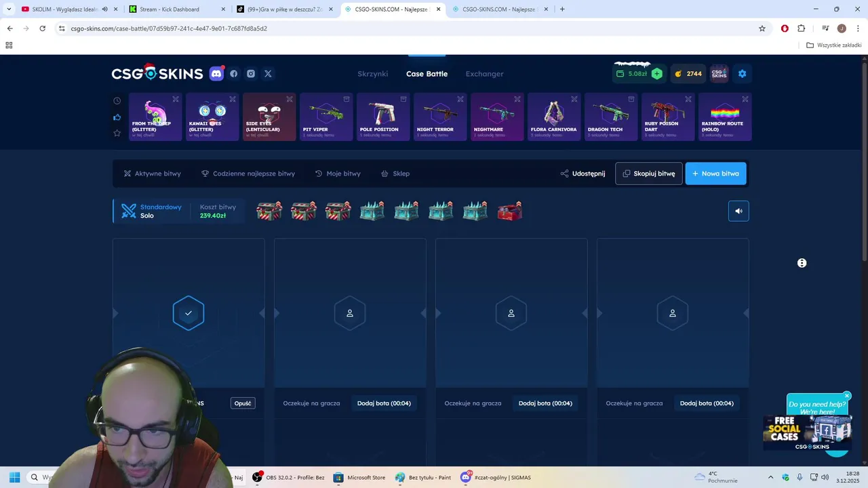Screen dimensions: 868x488
Task: Click the Skopiuj bitwę button
Action: (649, 174)
